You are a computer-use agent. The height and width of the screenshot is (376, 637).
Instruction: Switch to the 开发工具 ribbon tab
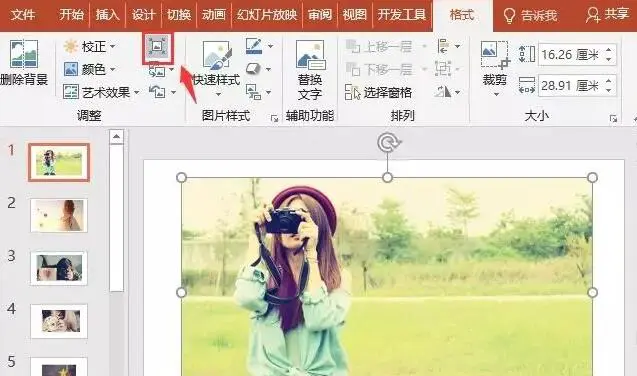pyautogui.click(x=401, y=15)
